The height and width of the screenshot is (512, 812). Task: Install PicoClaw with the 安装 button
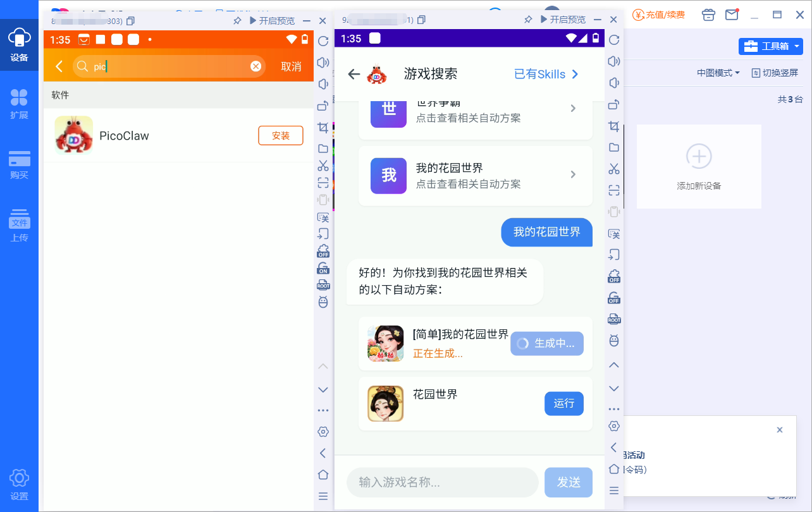(281, 135)
